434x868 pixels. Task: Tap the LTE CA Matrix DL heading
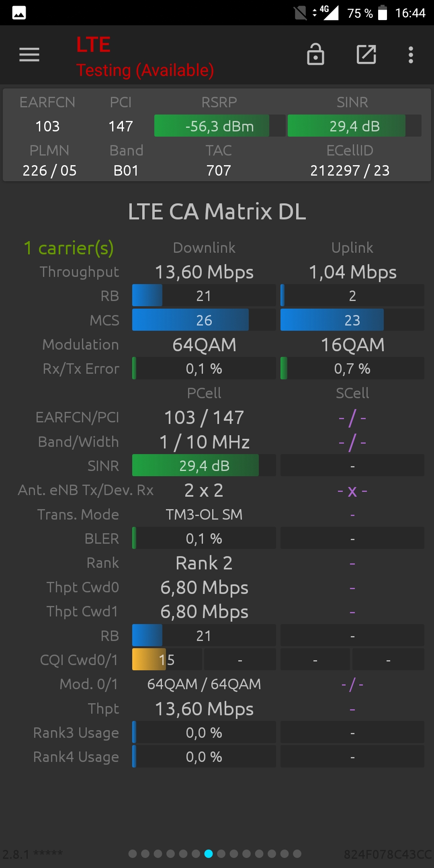[x=217, y=211]
